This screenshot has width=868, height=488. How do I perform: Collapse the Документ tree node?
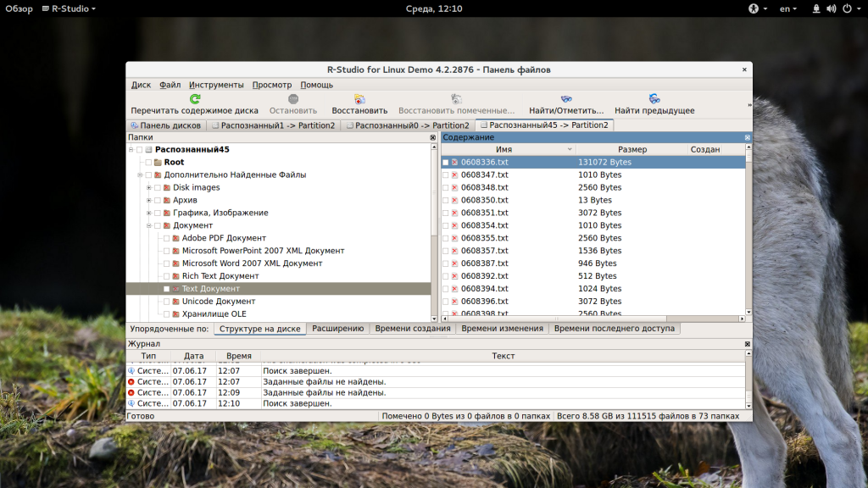coord(149,225)
